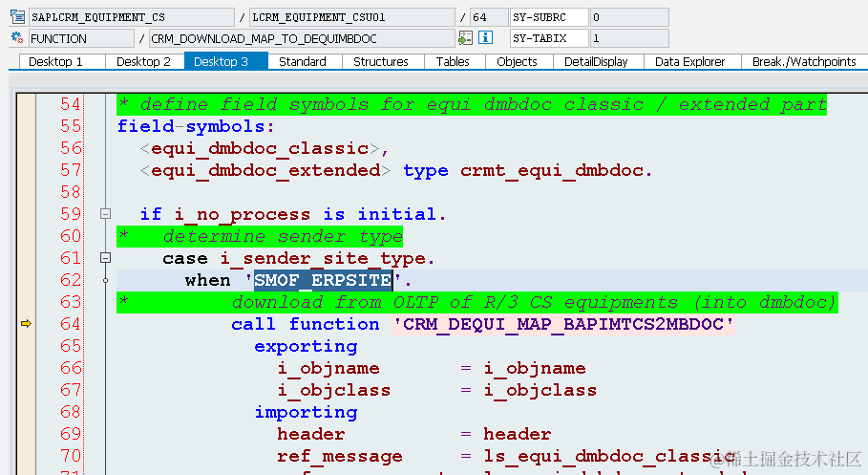Click the FUNCTION event type field

coord(81,38)
